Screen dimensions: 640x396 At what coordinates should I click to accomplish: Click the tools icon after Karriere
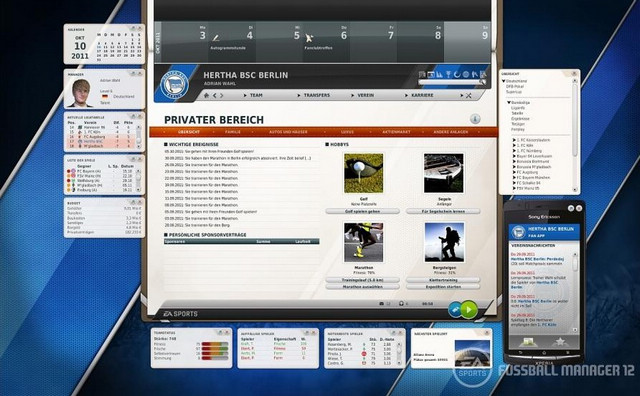[x=469, y=96]
